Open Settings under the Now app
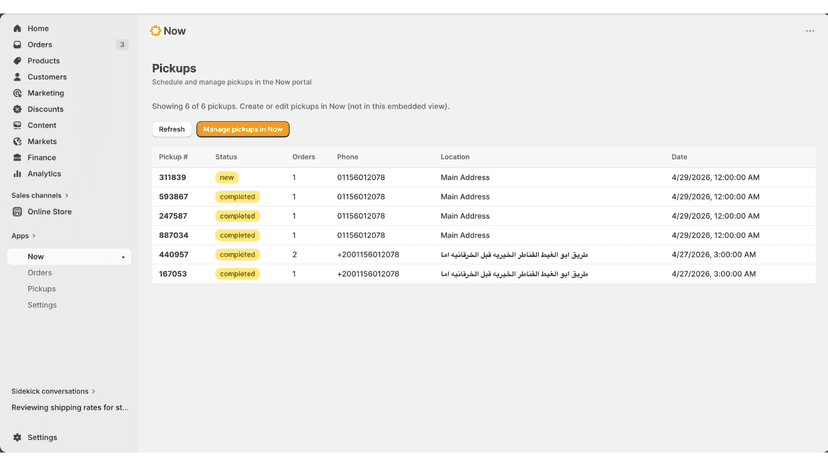This screenshot has width=828, height=466. (42, 305)
